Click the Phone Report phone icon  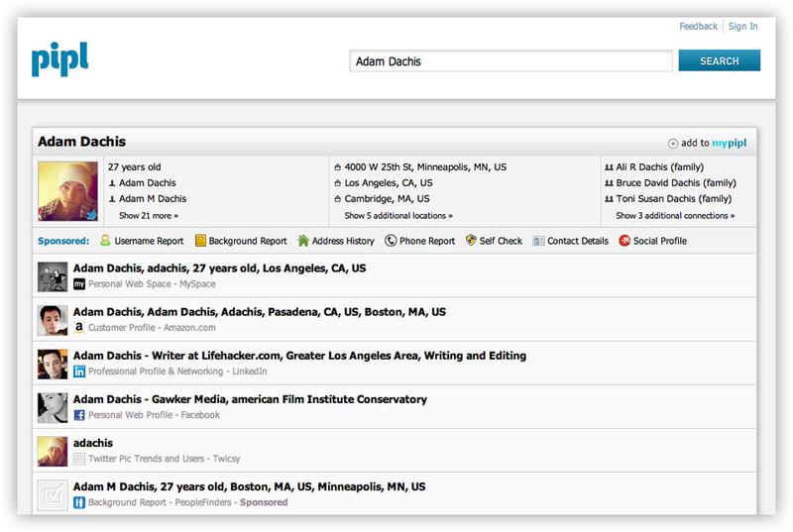(x=391, y=241)
